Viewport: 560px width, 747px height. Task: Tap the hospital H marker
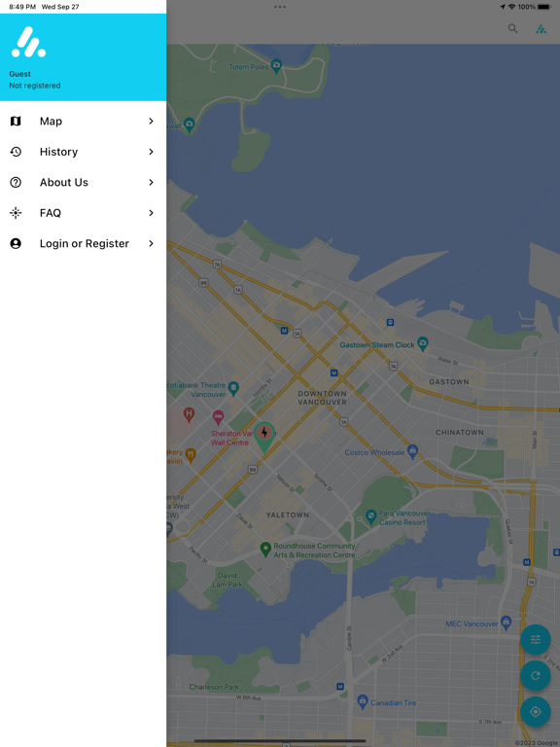click(189, 414)
